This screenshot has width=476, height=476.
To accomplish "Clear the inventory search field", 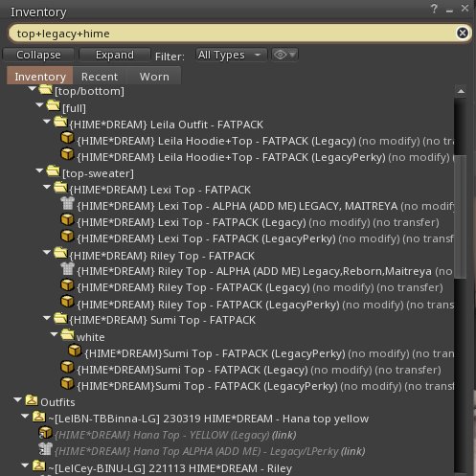I will (x=462, y=33).
